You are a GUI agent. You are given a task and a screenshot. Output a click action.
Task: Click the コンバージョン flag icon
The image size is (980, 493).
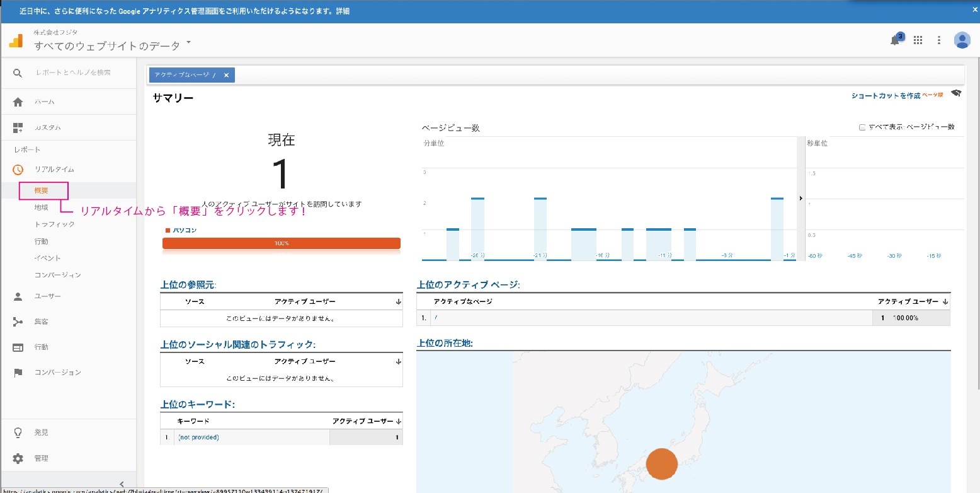(18, 373)
